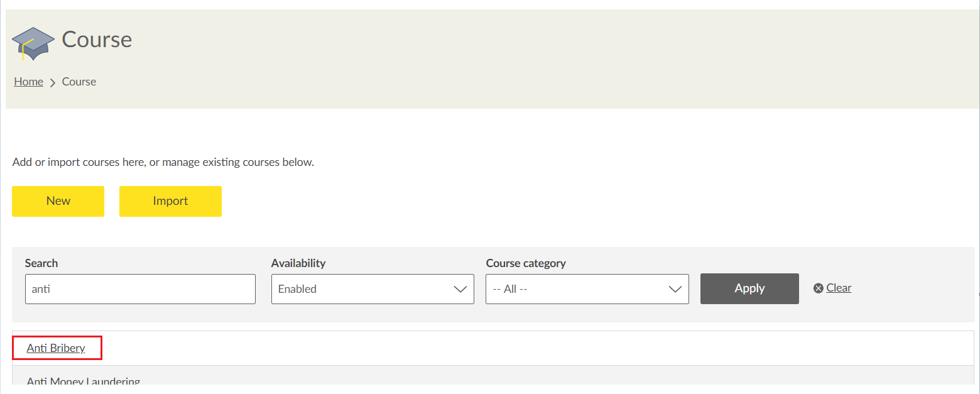Click the graduation cap Course icon
Viewport: 980px width, 394px height.
click(33, 43)
